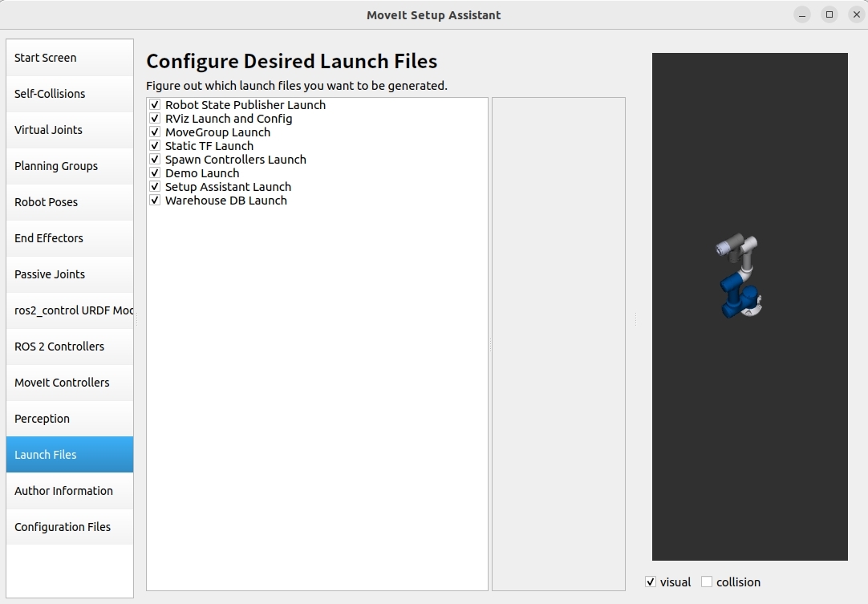Switch to the Passive Joints step

click(70, 274)
